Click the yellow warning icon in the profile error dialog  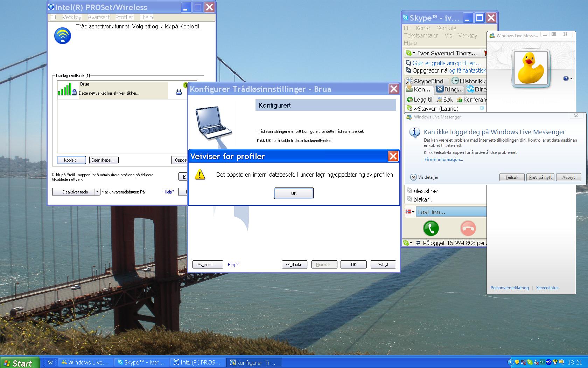click(200, 174)
